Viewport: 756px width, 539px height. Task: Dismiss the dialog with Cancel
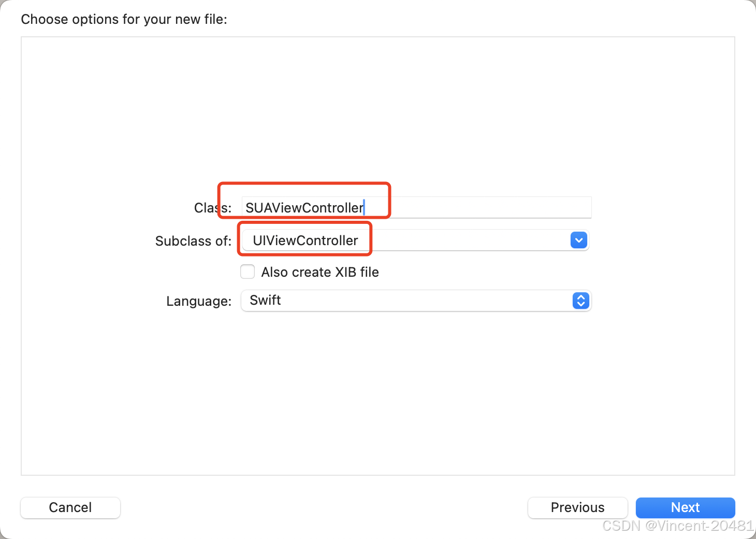pyautogui.click(x=70, y=507)
